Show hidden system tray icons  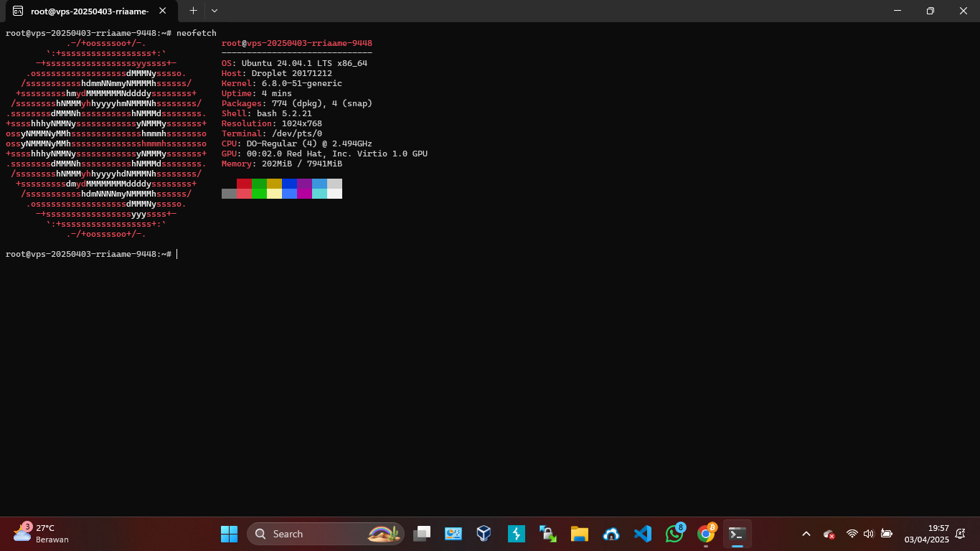806,534
